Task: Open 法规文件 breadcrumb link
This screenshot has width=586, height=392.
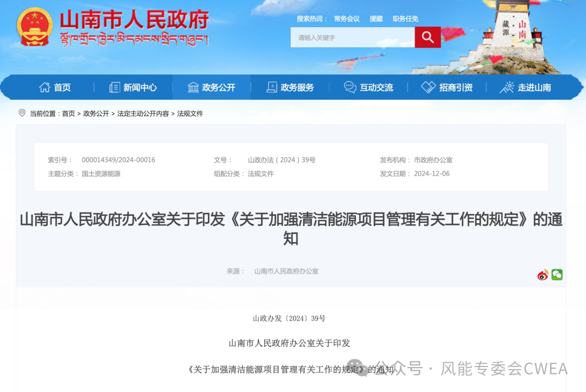Action: (190, 114)
